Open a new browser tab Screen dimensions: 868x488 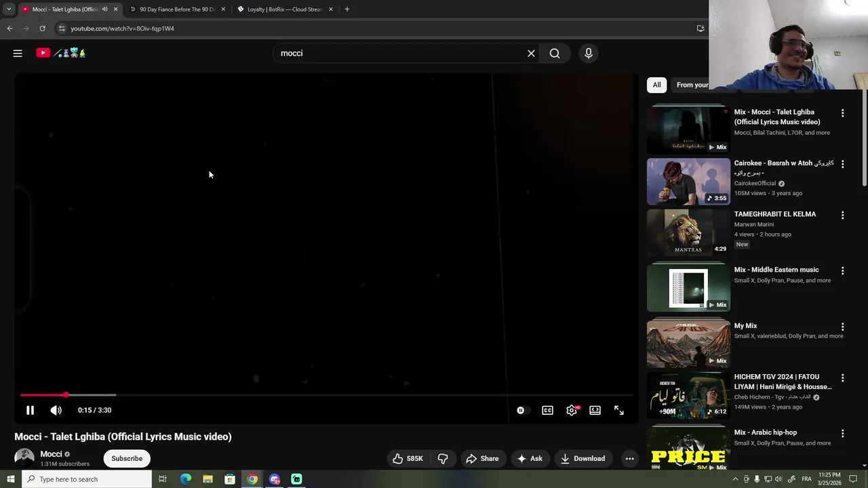coord(347,9)
